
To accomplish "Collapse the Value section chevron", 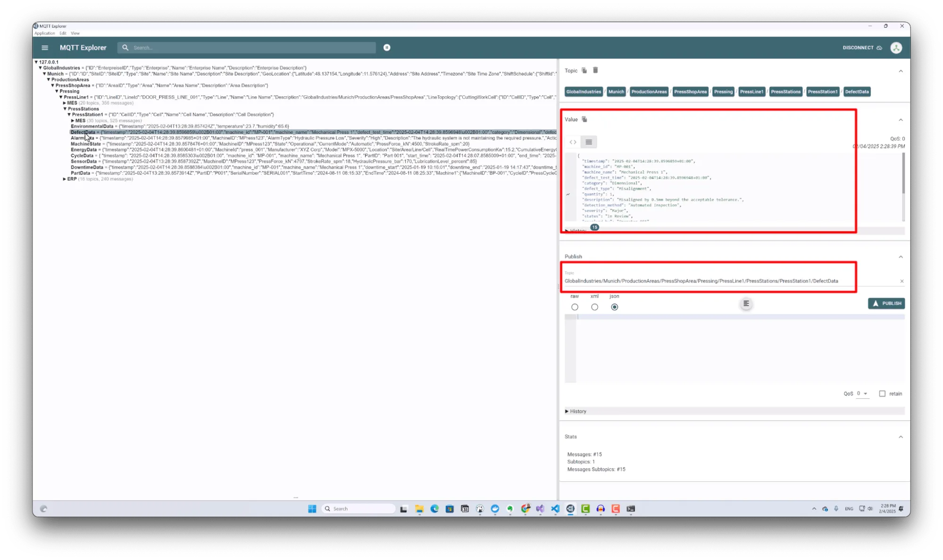I will (x=901, y=120).
